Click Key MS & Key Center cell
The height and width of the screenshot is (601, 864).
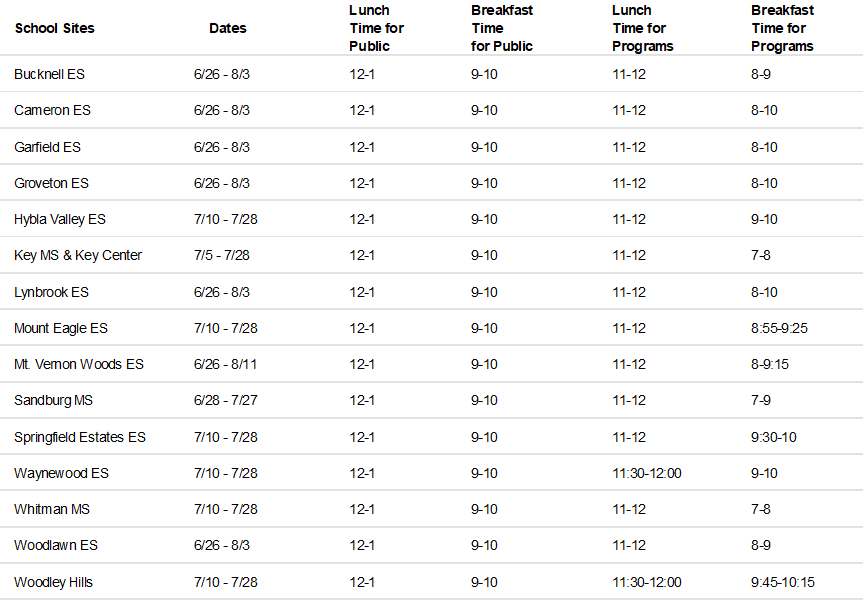[78, 255]
